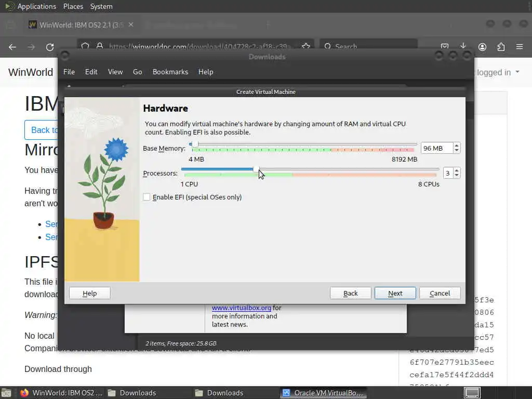Switch to second Downloads taskbar item
The height and width of the screenshot is (399, 532).
pyautogui.click(x=220, y=393)
